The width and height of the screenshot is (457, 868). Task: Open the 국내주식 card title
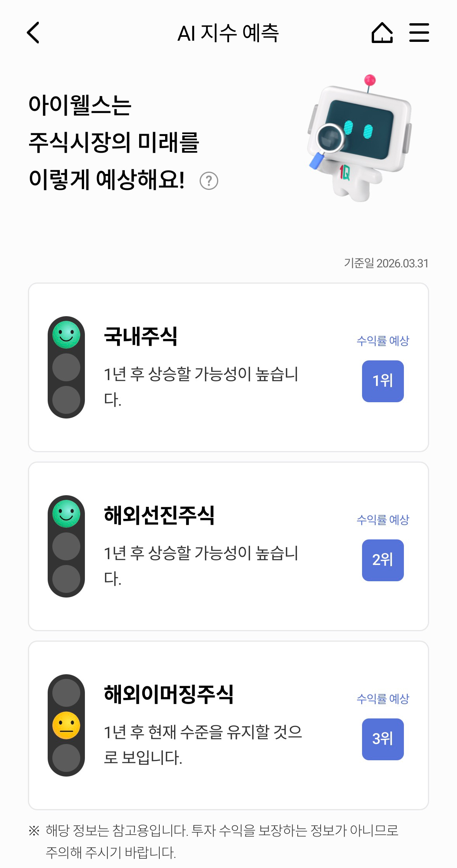[141, 336]
